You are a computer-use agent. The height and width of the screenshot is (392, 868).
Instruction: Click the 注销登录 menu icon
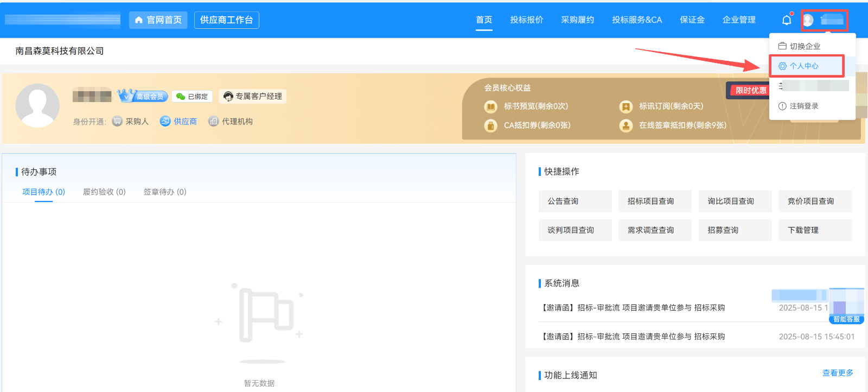[782, 106]
